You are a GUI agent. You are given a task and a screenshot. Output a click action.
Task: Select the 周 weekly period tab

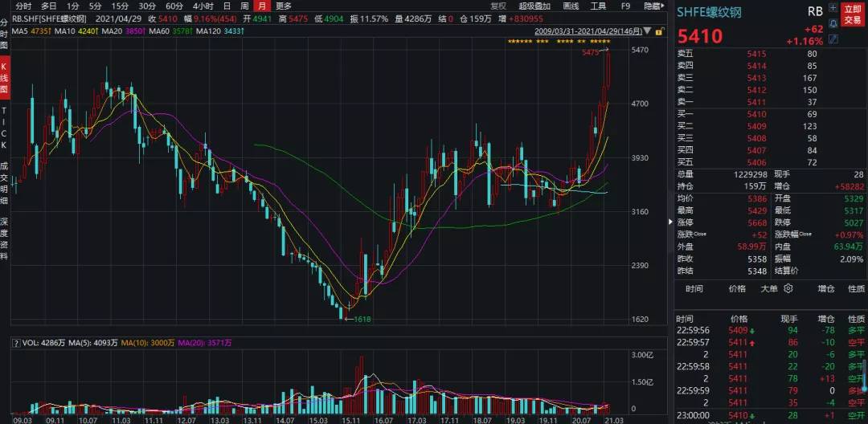[244, 6]
